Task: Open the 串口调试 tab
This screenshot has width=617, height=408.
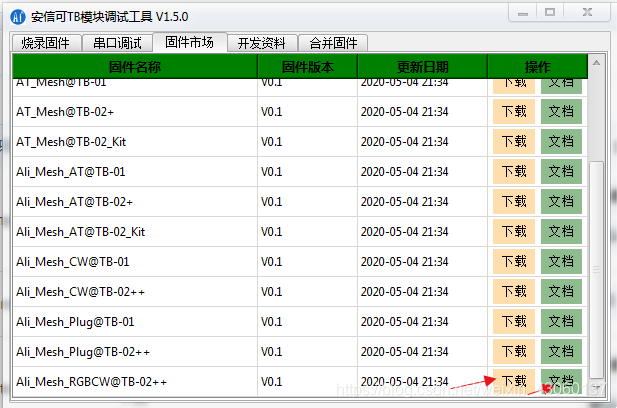Action: (x=117, y=43)
